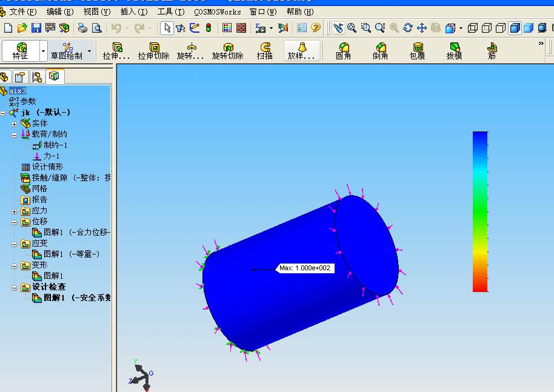554x392 pixels.
Task: Select the 网格 mesh item
Action: coord(34,188)
